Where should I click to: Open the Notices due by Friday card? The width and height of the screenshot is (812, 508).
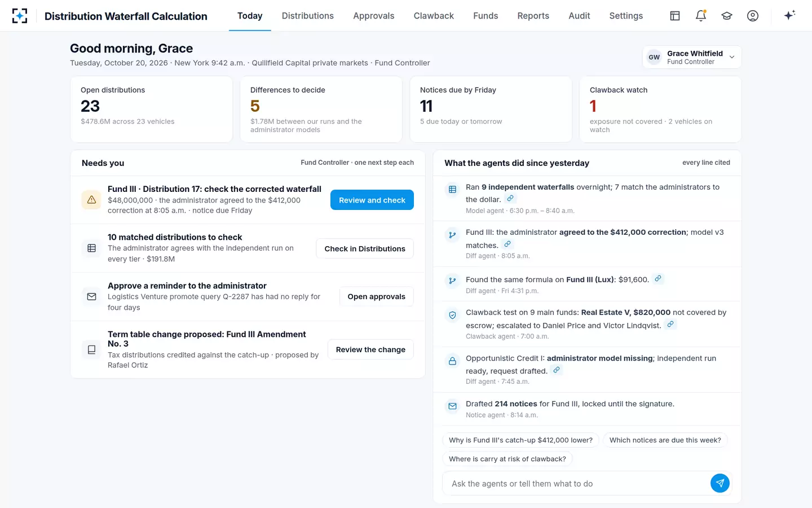pos(491,110)
